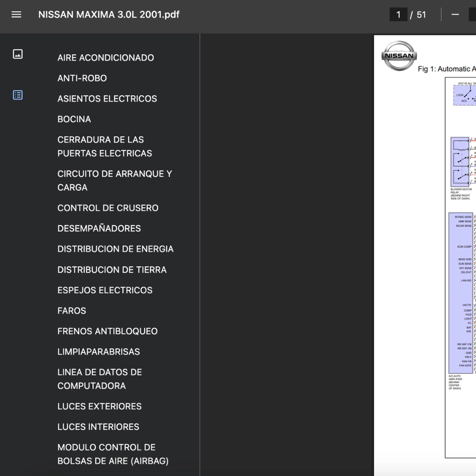This screenshot has width=476, height=476.
Task: Click A/C AUTO AMPLIFIER label in diagram
Action: pyautogui.click(x=455, y=382)
